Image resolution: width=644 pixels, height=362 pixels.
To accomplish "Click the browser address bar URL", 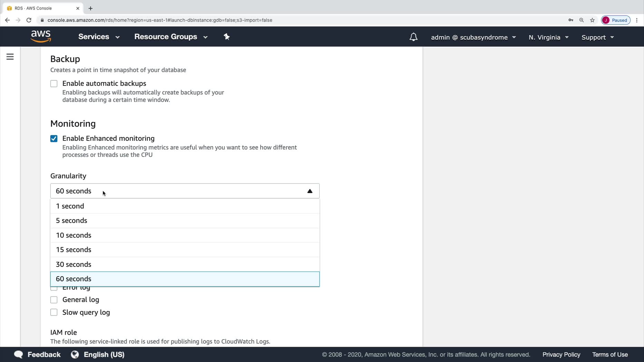I will coord(160,20).
